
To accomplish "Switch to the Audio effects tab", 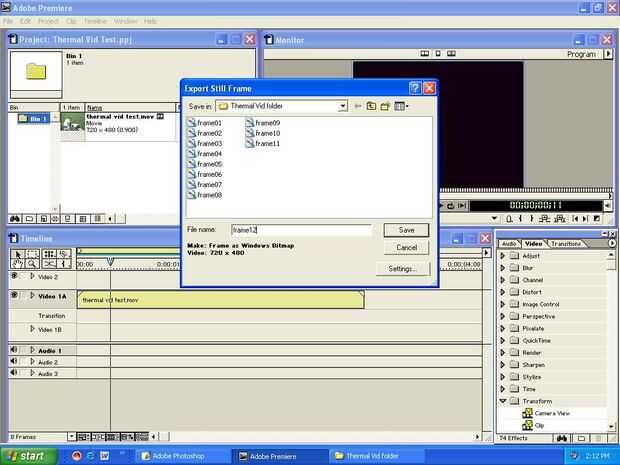I will pos(509,244).
